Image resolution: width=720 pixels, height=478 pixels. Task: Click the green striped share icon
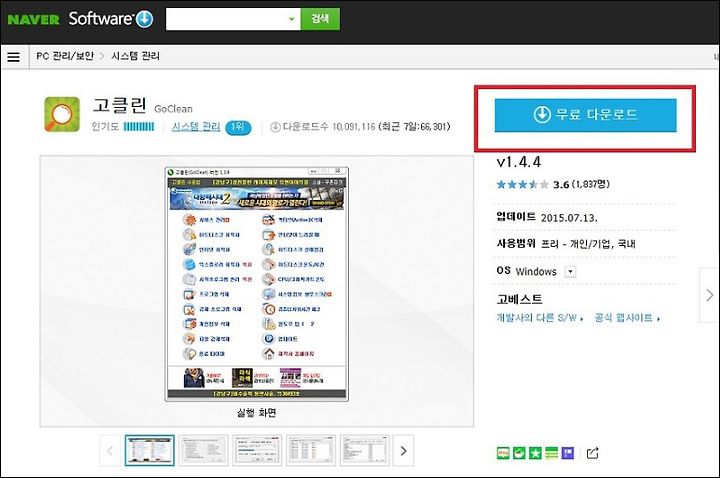click(x=551, y=453)
